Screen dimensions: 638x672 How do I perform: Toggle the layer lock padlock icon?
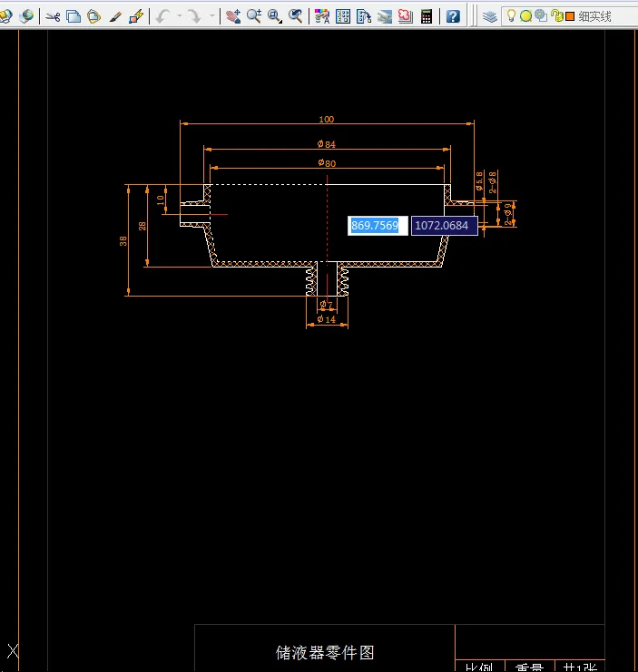556,16
